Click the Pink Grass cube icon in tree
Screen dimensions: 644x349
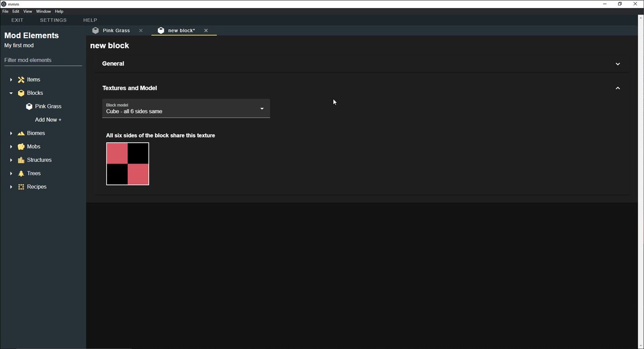(x=29, y=106)
